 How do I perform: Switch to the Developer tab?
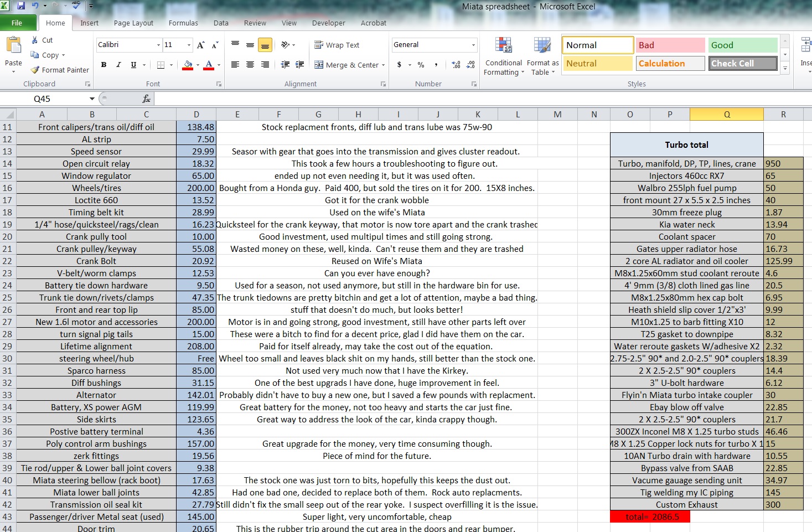click(328, 23)
